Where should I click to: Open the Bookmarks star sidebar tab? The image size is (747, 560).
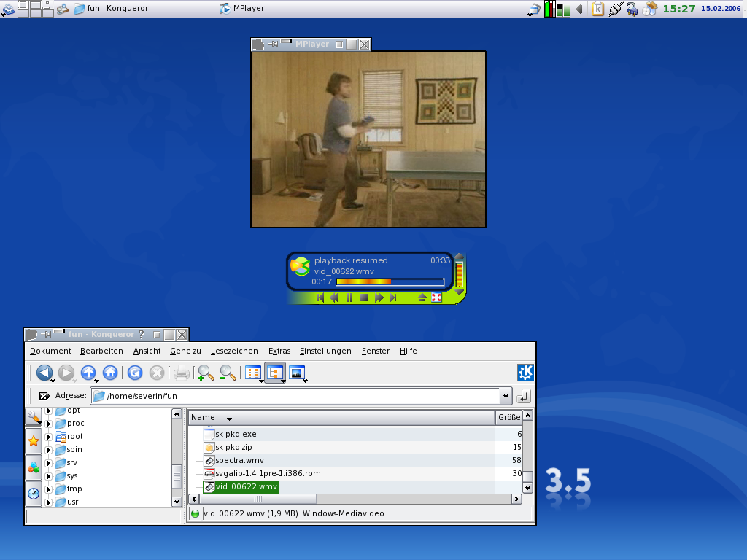pos(34,441)
